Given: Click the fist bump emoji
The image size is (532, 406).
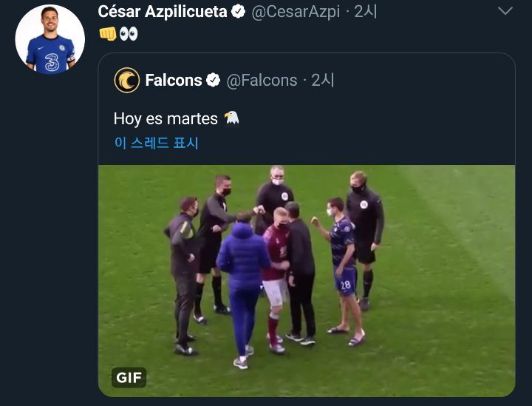Looking at the screenshot, I should pos(107,33).
